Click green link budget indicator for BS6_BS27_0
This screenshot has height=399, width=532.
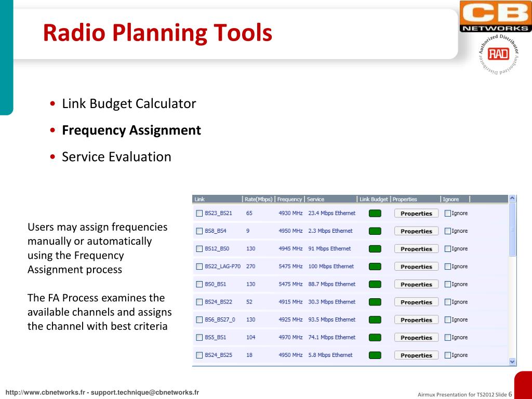point(375,320)
